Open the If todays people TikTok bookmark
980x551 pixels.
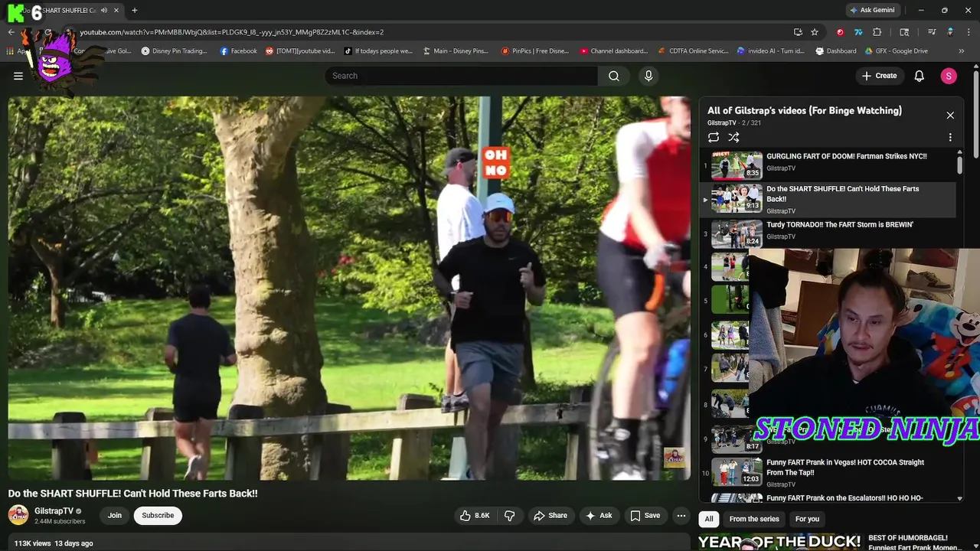378,51
